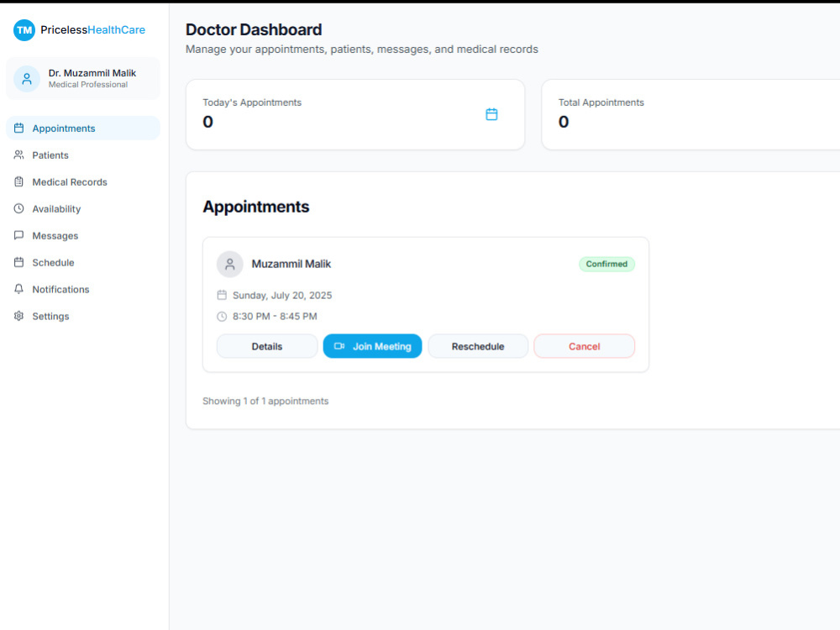Click the Reschedule button

tap(478, 346)
